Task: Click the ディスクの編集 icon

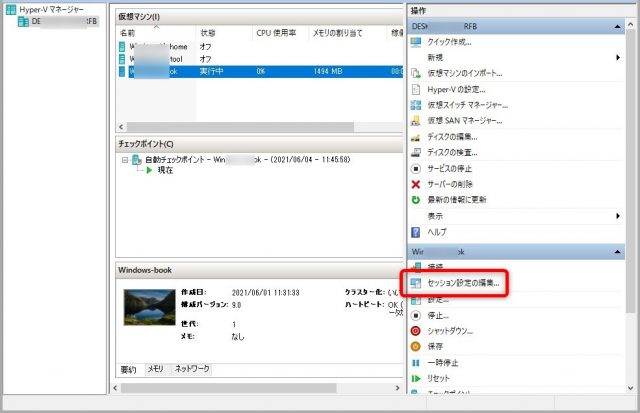Action: tap(416, 137)
